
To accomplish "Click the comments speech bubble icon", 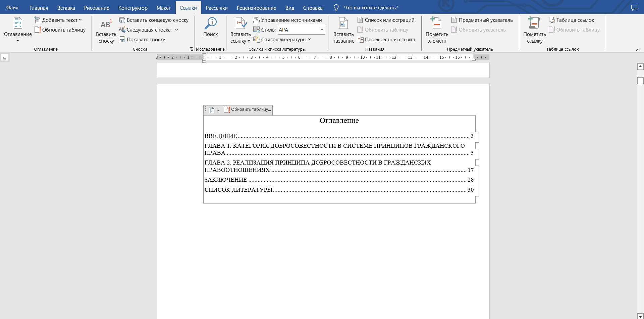I will pyautogui.click(x=634, y=7).
